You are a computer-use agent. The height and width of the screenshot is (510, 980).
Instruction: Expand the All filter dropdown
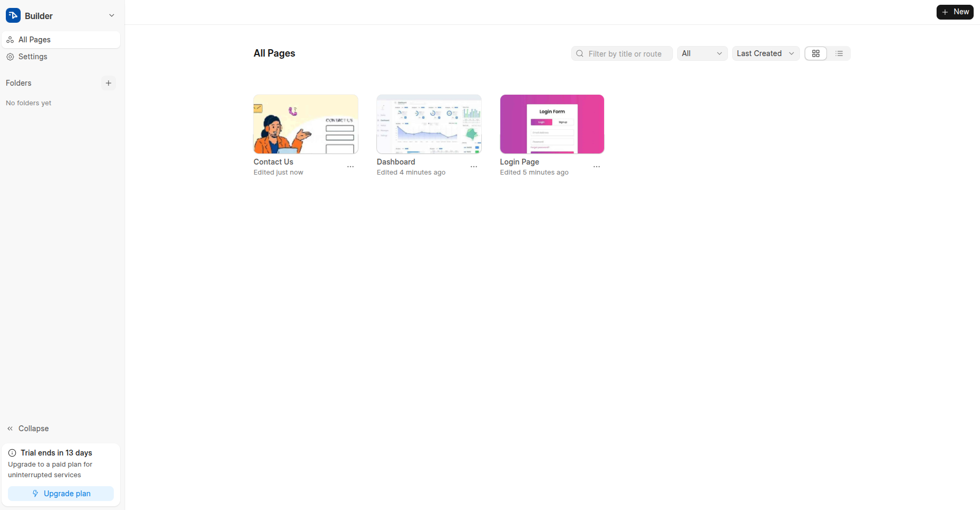pos(702,53)
